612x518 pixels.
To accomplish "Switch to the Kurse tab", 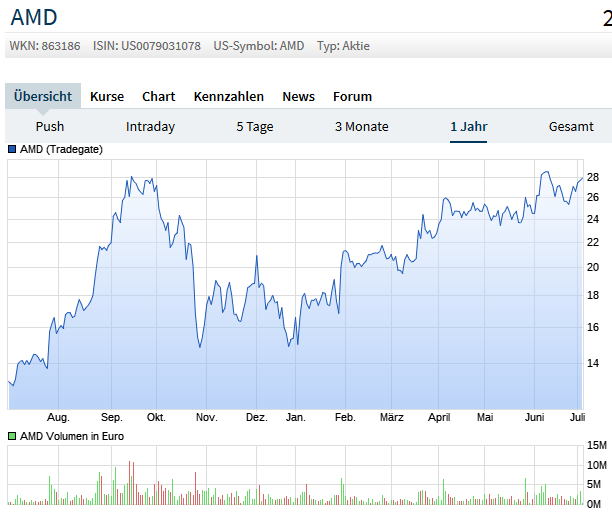I will click(107, 96).
